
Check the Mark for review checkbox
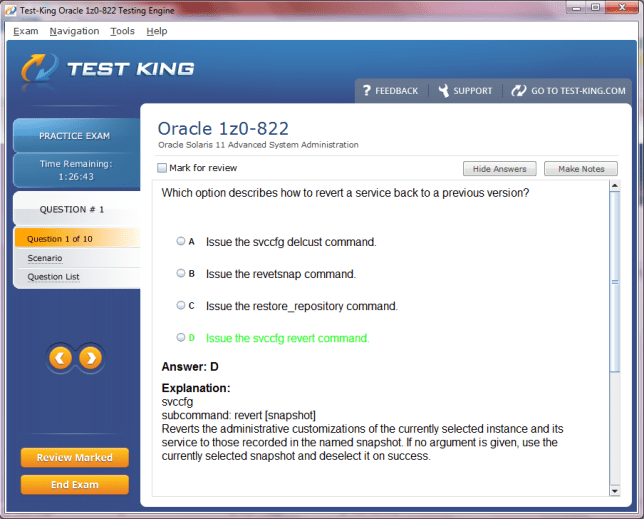pos(162,168)
